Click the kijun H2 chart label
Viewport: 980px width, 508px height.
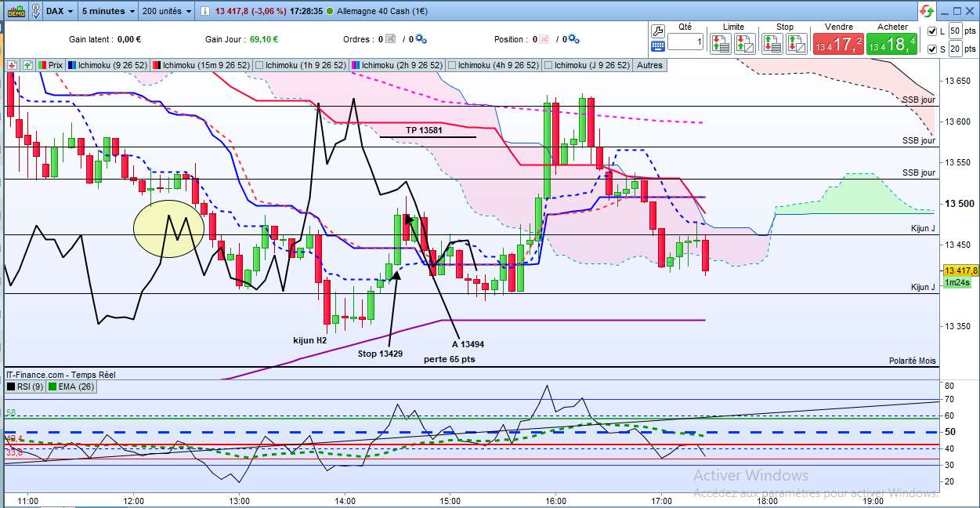click(310, 340)
